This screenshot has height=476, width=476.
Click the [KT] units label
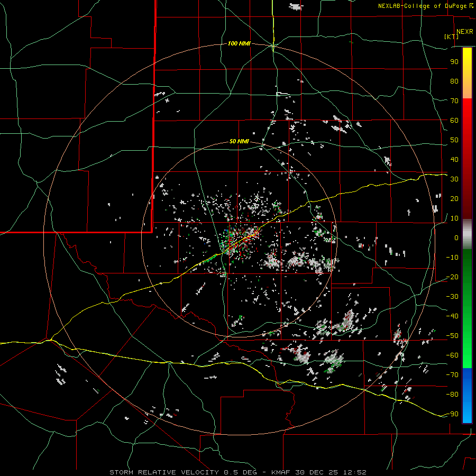pyautogui.click(x=452, y=36)
